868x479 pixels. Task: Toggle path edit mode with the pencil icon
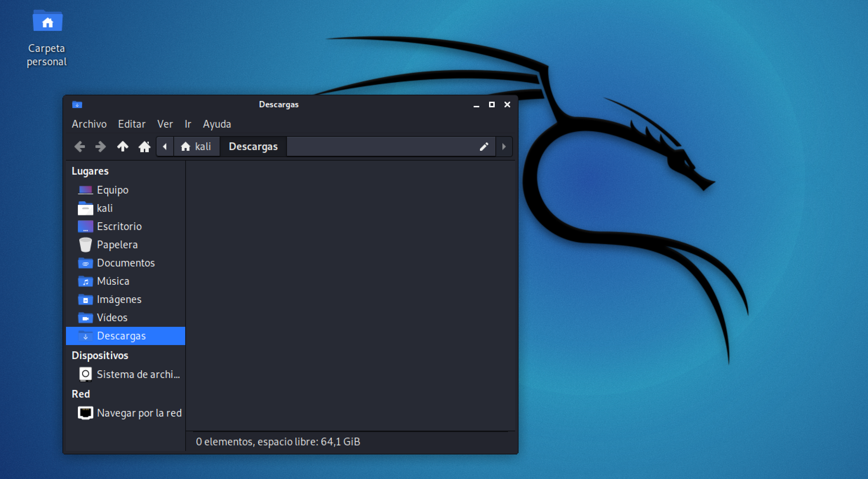[484, 147]
